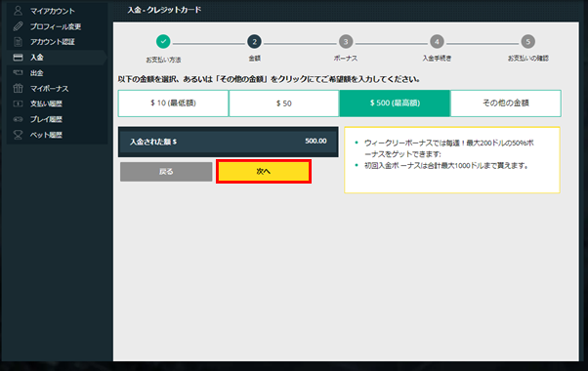The width and height of the screenshot is (588, 371).
Task: Click the yellow 次へ next button
Action: click(264, 171)
